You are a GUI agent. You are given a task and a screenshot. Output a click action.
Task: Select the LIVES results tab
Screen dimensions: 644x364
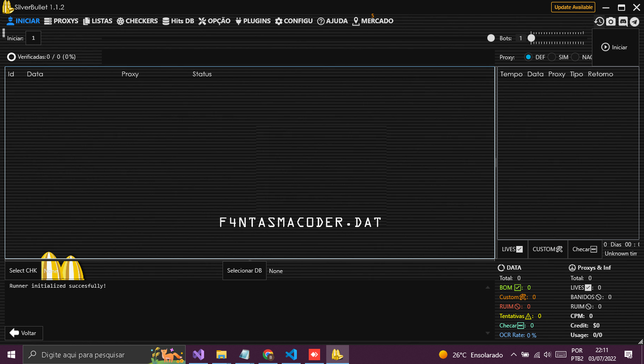click(512, 249)
